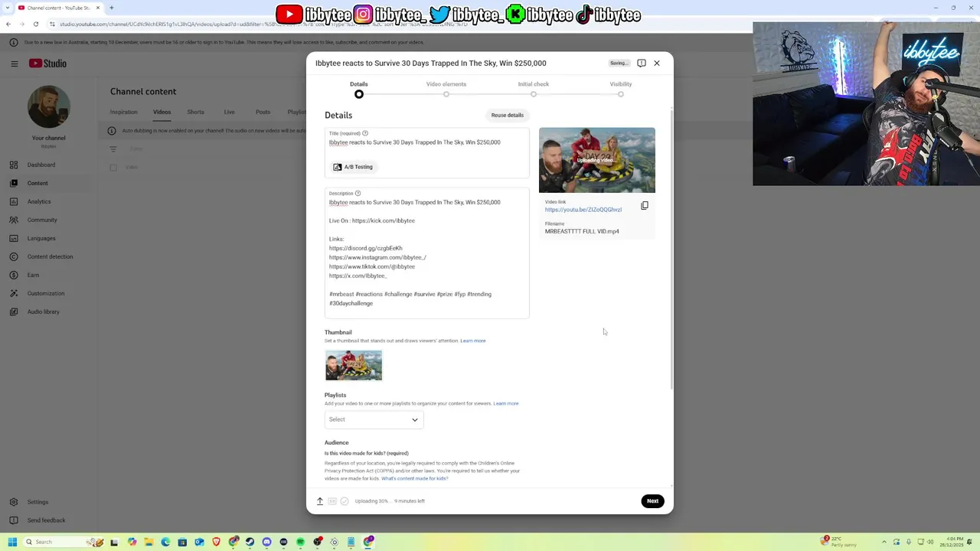Image resolution: width=980 pixels, height=551 pixels.
Task: Click the title help question mark icon
Action: pyautogui.click(x=365, y=133)
